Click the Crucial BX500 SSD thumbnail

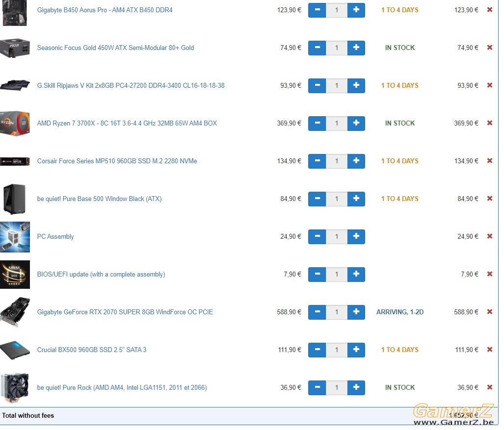click(15, 350)
